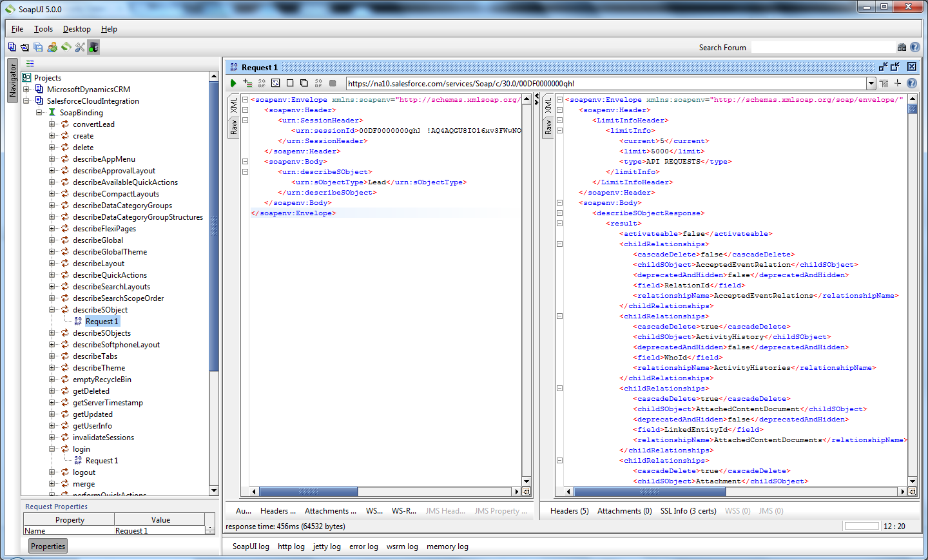The width and height of the screenshot is (928, 560).
Task: Collapse the describeSObject operation
Action: pyautogui.click(x=52, y=310)
